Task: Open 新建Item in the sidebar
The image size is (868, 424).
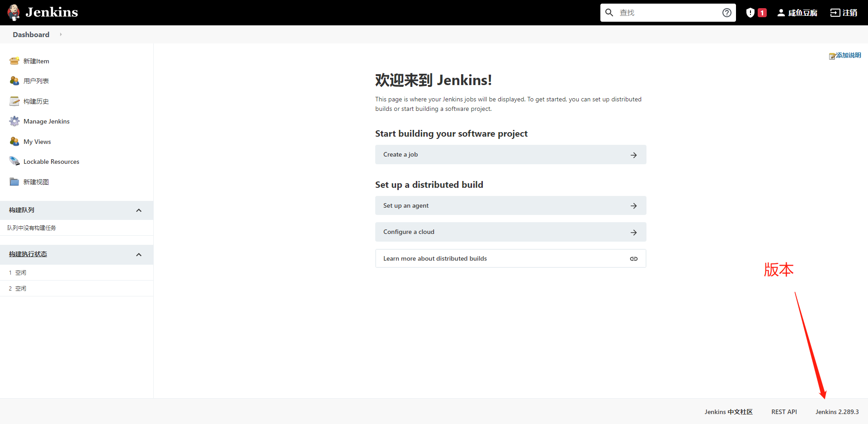Action: (36, 61)
